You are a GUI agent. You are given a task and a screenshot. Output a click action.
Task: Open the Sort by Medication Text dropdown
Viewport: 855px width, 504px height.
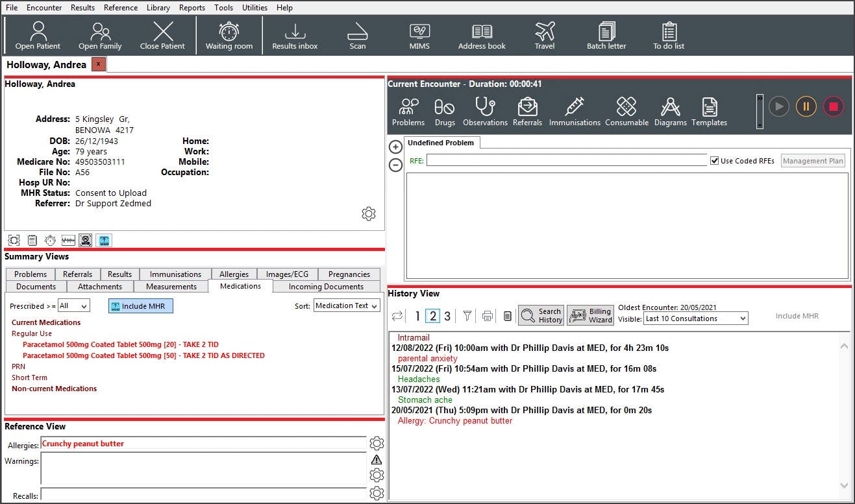tap(347, 306)
